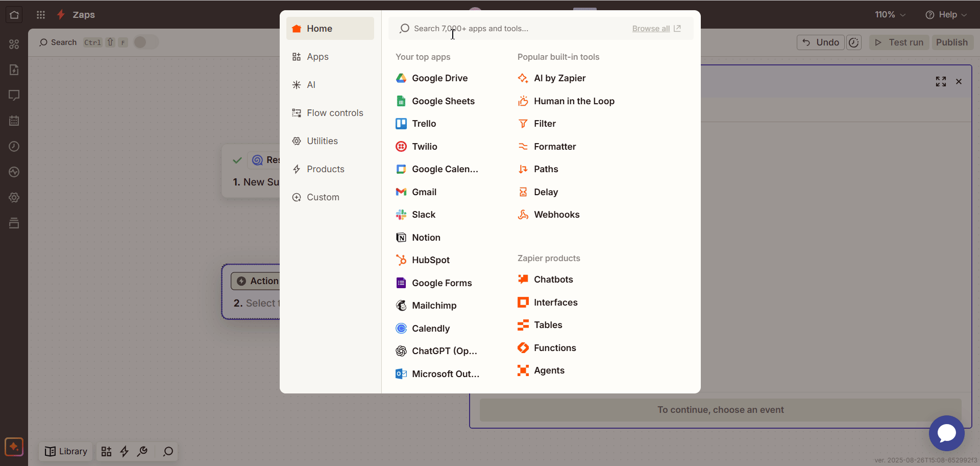Choose Webhooks tool
This screenshot has width=980, height=466.
[x=549, y=215]
